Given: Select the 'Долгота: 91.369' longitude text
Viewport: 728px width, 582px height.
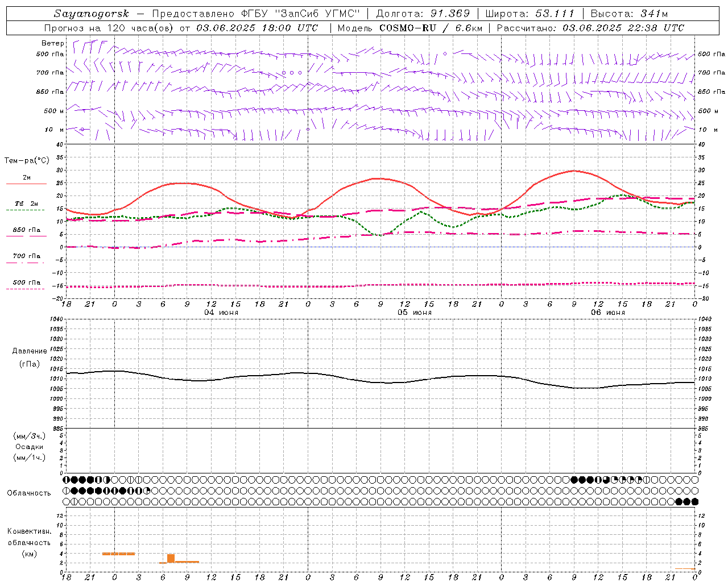Looking at the screenshot, I should pos(423,14).
